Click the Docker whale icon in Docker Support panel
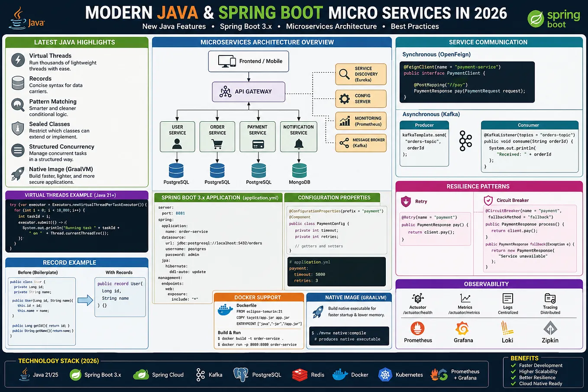Screen dimensions: 588x392 pyautogui.click(x=225, y=310)
